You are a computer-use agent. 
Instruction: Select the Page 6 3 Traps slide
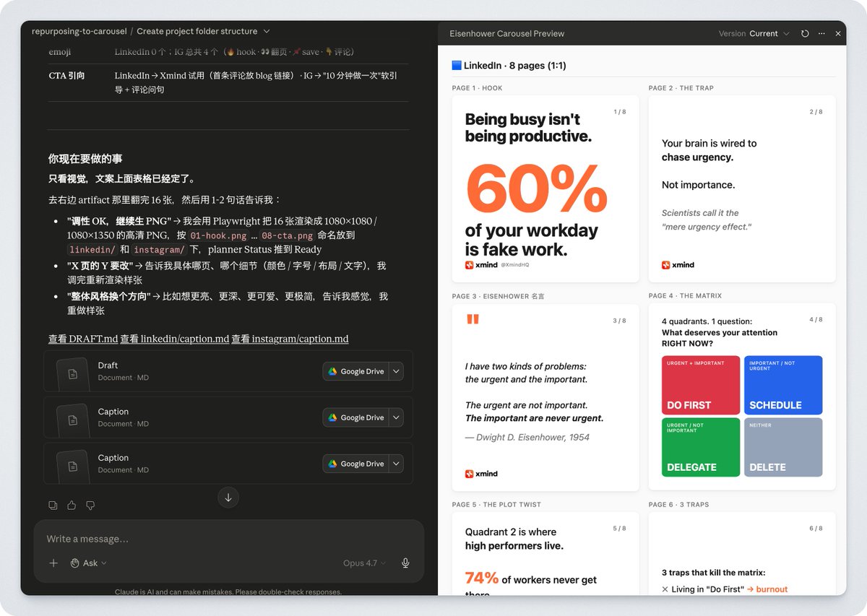[x=742, y=554]
